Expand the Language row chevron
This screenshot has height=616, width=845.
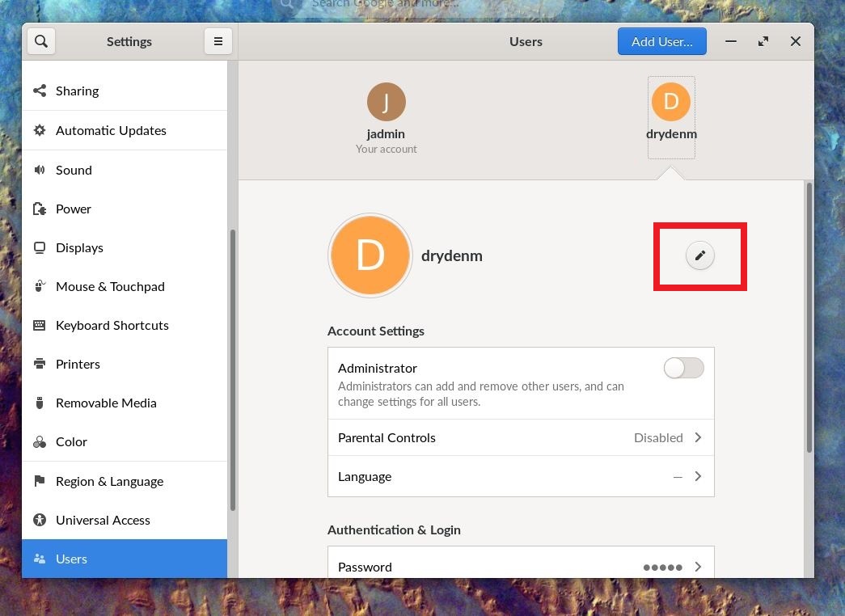coord(698,476)
